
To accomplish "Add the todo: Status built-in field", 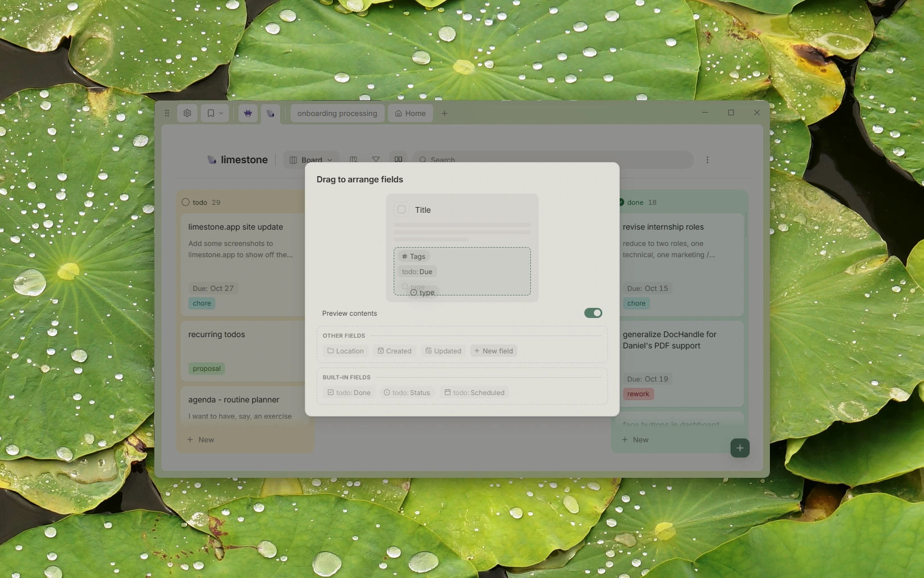I will (407, 392).
